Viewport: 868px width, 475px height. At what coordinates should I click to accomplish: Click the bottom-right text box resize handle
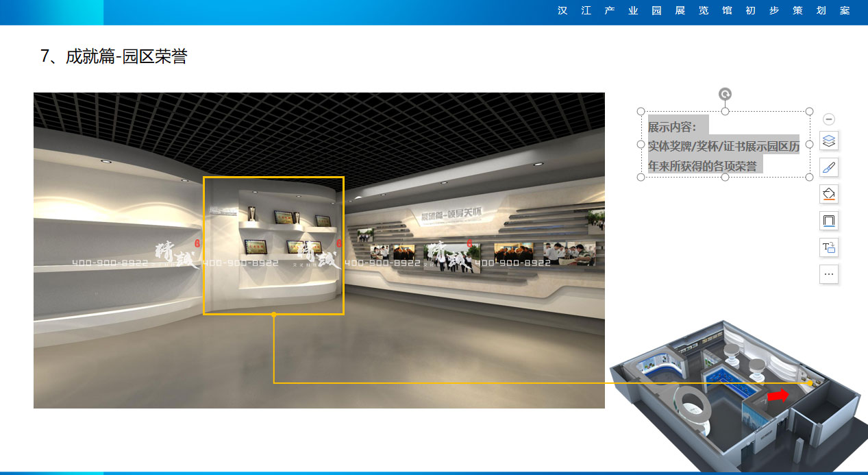(x=809, y=177)
